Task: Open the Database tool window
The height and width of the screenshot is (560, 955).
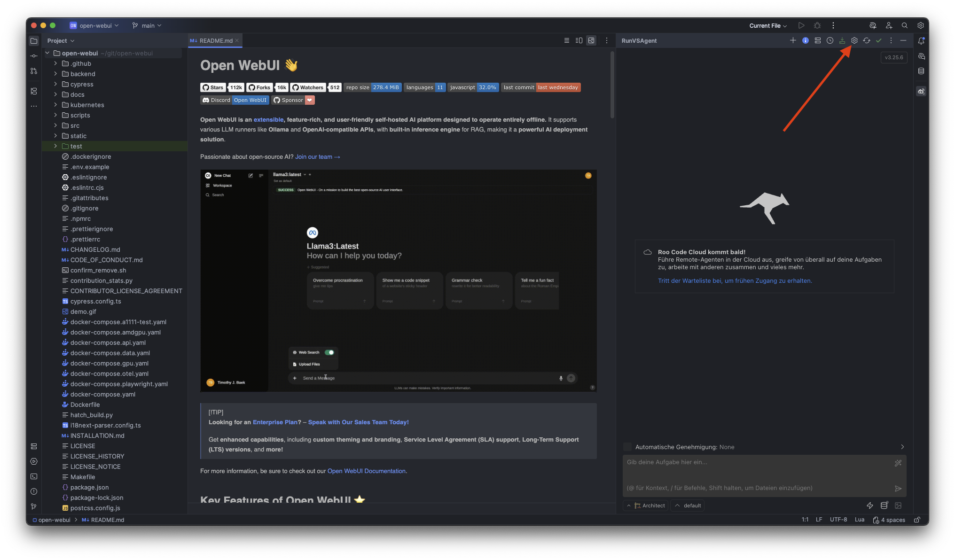Action: [921, 71]
